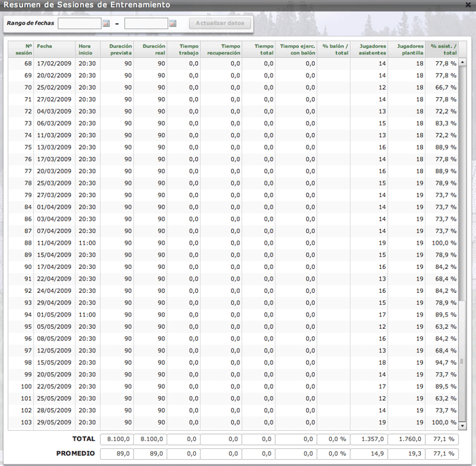Select the date cell 03/04/2009
Image resolution: width=476 pixels, height=466 pixels.
(x=54, y=219)
